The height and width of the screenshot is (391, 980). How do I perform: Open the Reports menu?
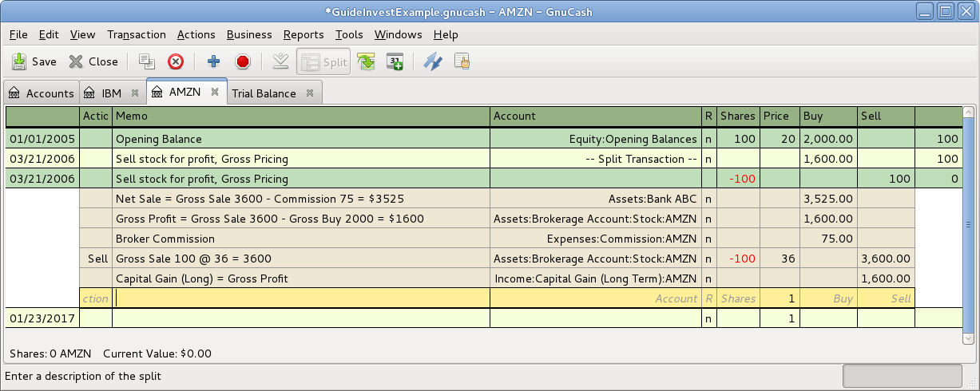(x=304, y=34)
